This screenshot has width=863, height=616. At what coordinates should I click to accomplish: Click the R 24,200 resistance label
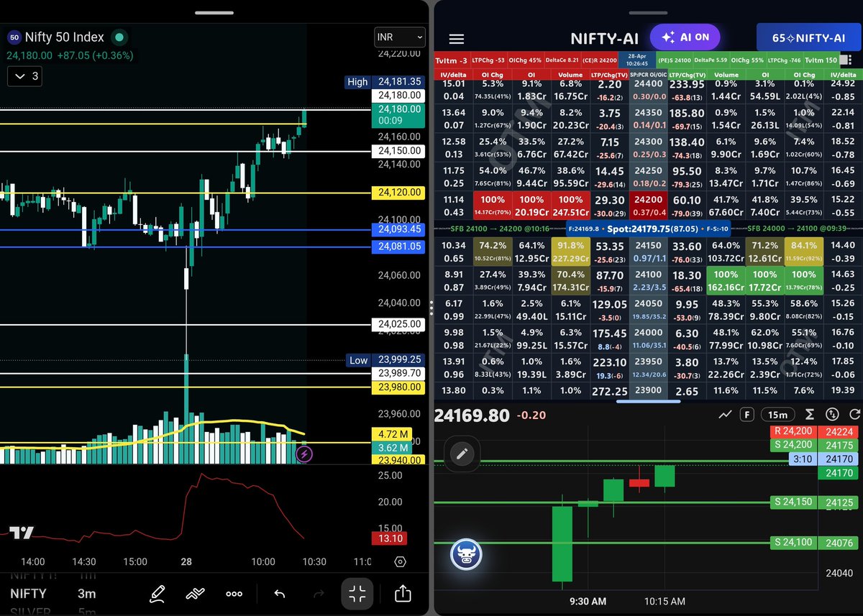pos(793,432)
